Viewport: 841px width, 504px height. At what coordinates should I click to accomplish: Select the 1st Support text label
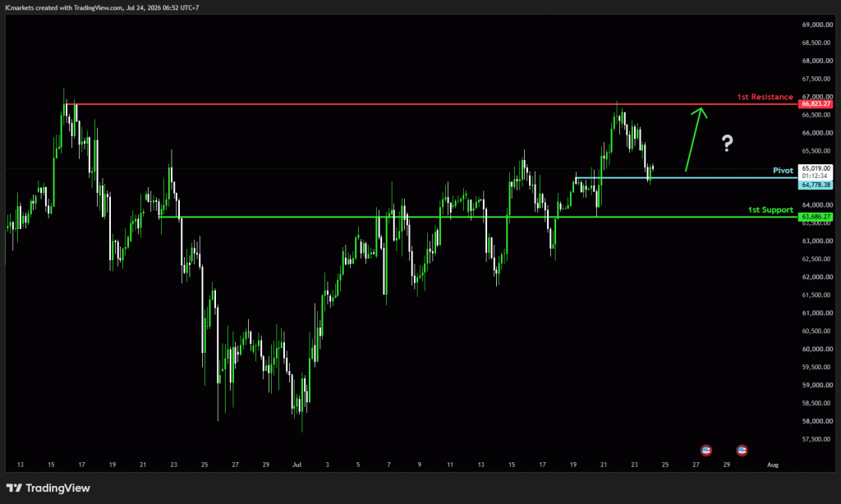770,210
